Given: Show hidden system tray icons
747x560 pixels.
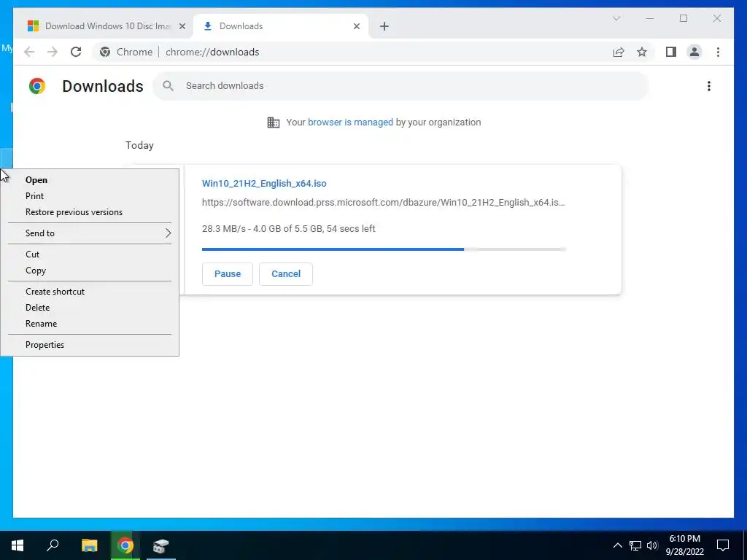Looking at the screenshot, I should point(617,545).
